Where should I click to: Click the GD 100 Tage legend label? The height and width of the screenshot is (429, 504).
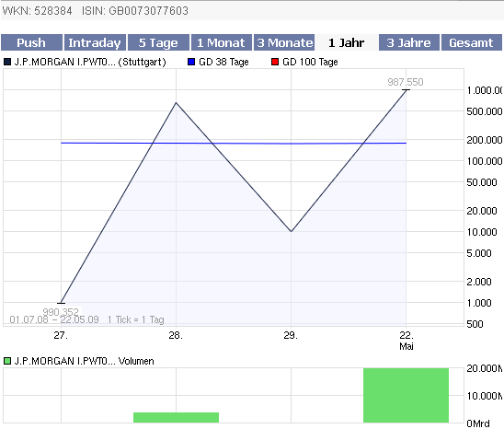[310, 62]
